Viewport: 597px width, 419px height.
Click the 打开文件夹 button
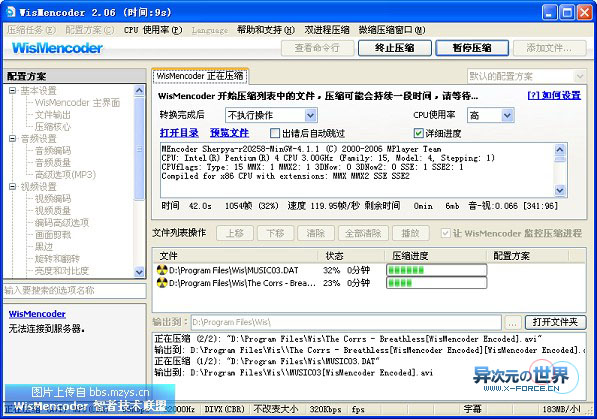point(555,322)
